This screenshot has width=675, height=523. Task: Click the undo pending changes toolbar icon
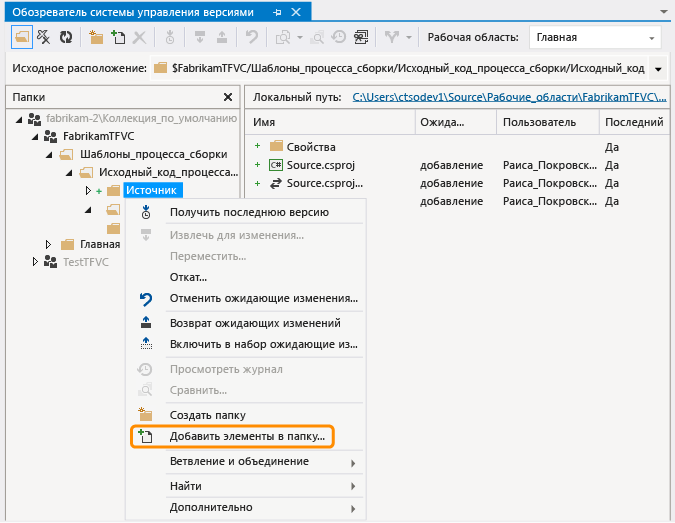(x=251, y=37)
